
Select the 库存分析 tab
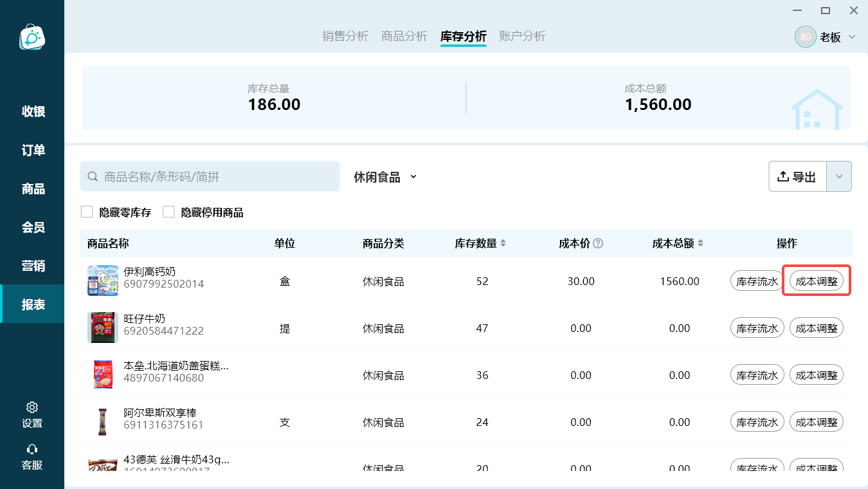point(464,36)
